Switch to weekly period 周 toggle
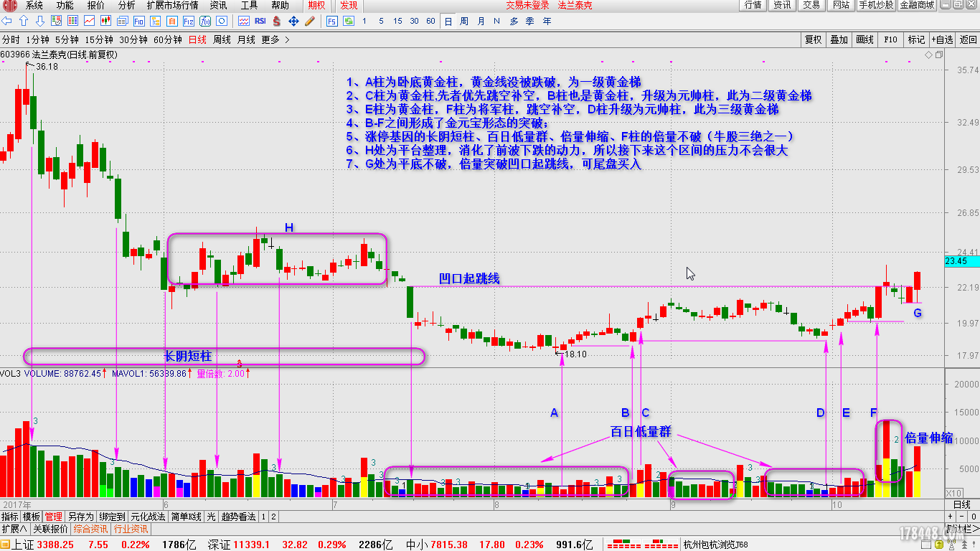The height and width of the screenshot is (551, 980). pyautogui.click(x=464, y=22)
